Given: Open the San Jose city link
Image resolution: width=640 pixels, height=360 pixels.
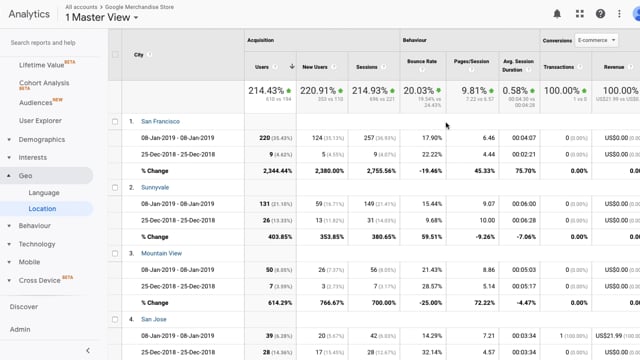Looking at the screenshot, I should [154, 320].
